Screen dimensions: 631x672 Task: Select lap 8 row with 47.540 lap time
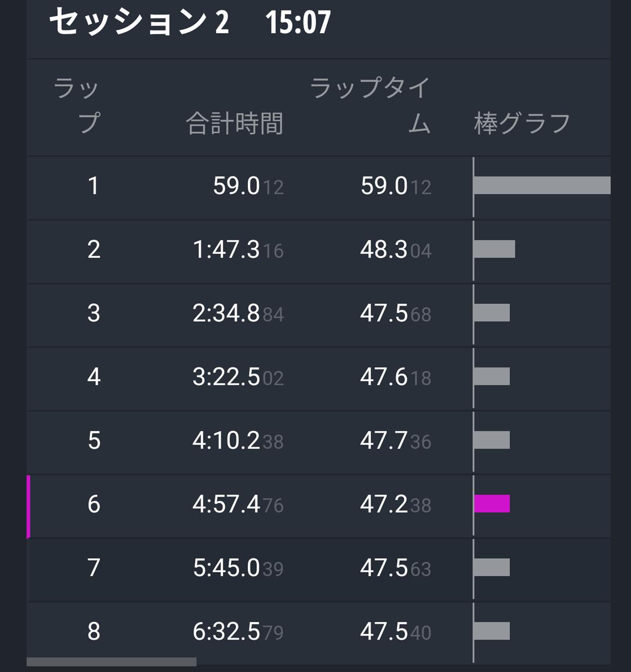coord(319,632)
